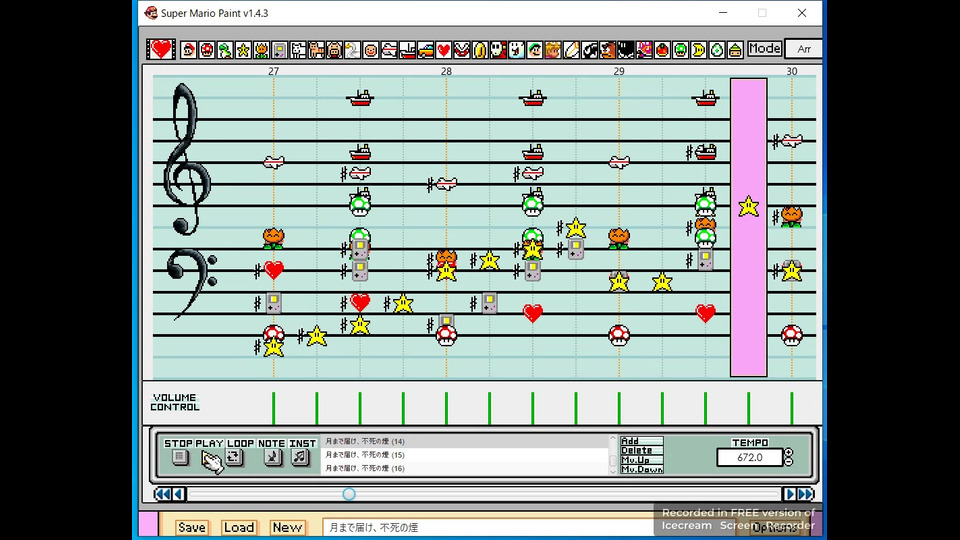Select the Yoshi instrument icon
Screen dimensions: 960x540
tap(225, 50)
